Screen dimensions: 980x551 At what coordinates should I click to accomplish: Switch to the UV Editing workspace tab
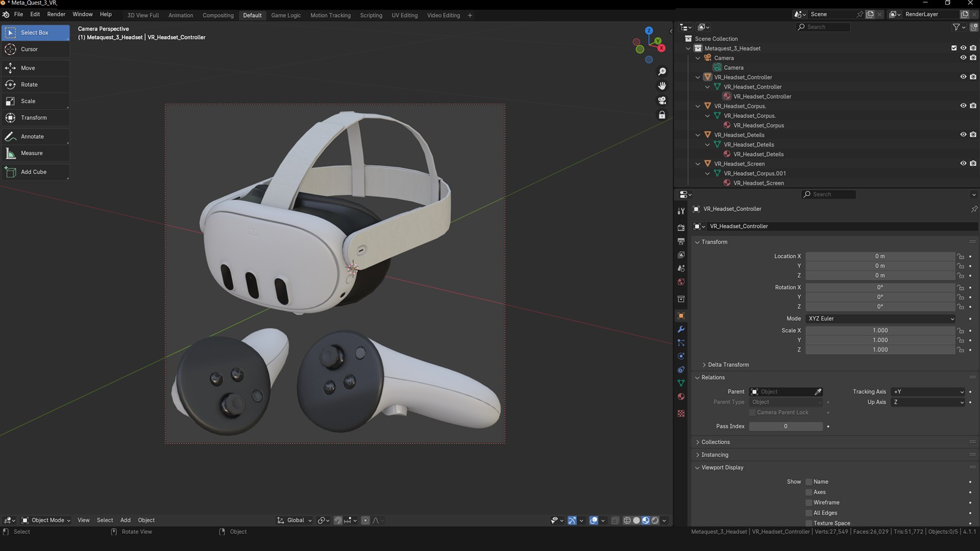[404, 15]
